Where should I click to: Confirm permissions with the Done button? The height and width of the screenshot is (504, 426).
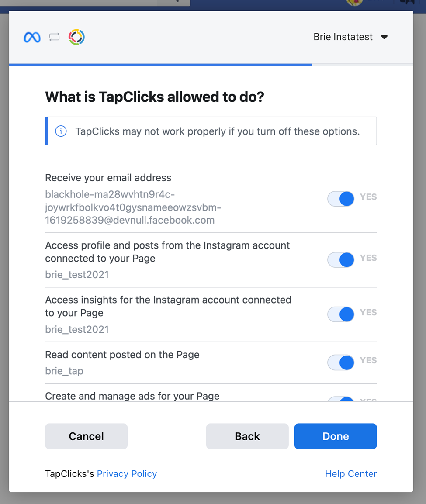336,436
